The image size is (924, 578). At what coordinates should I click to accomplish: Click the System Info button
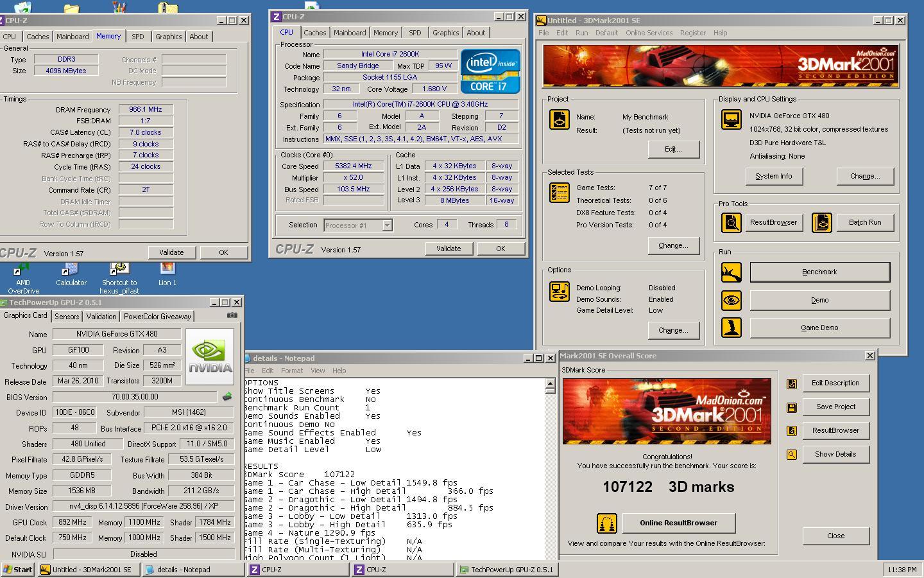[x=774, y=177]
